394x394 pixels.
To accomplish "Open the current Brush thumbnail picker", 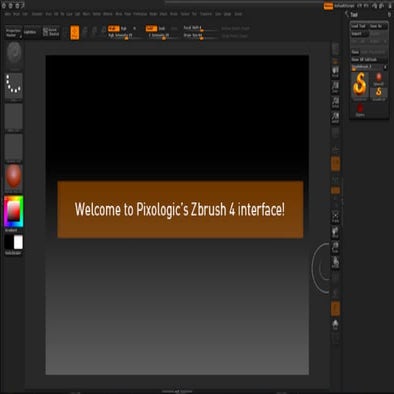I will point(14,56).
